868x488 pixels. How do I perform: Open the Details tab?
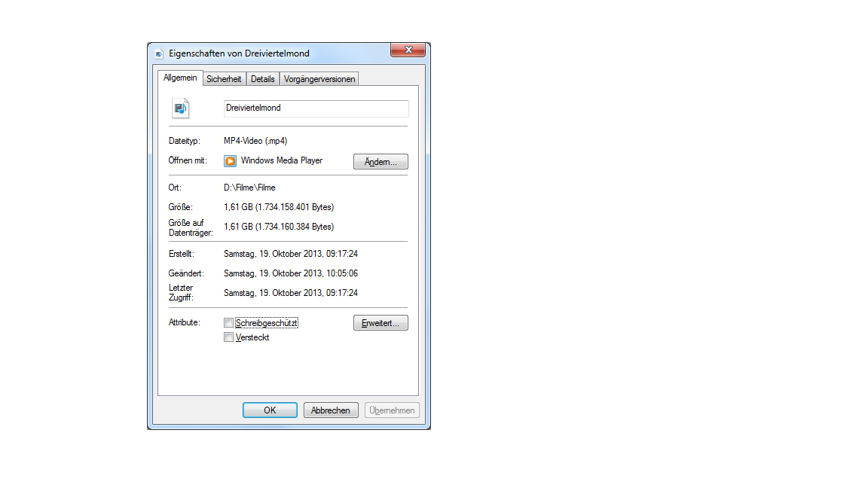click(262, 79)
